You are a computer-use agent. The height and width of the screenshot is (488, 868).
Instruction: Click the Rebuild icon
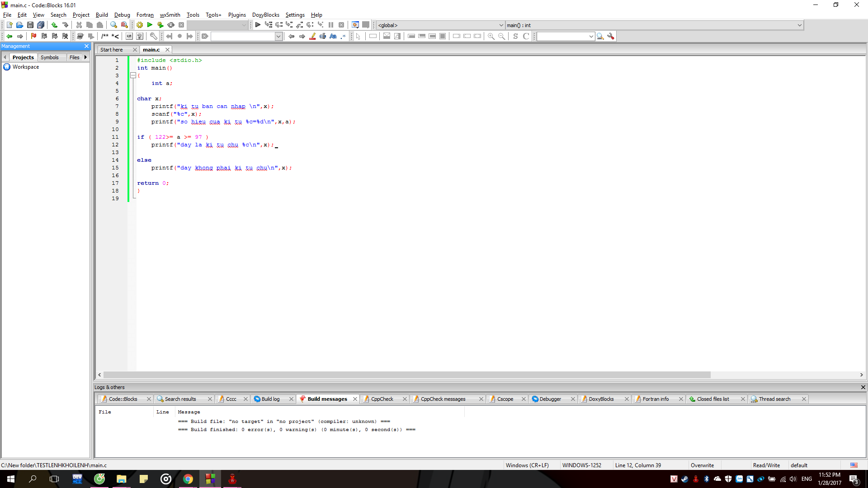point(171,25)
